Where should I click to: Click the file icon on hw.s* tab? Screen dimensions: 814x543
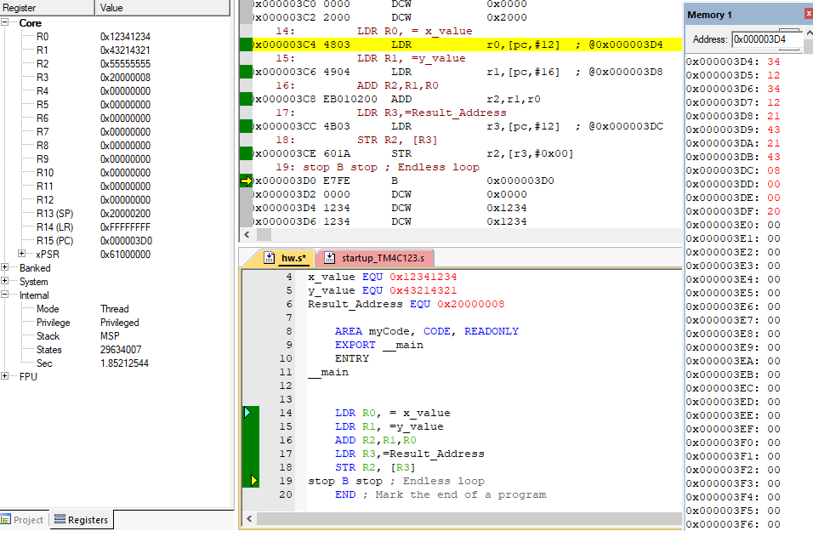pos(270,258)
